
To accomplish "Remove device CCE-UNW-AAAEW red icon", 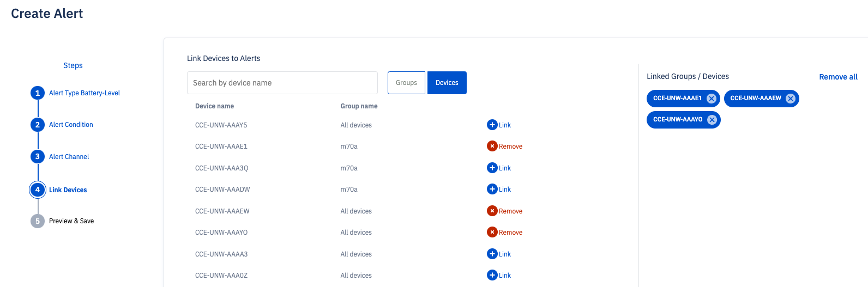I will (492, 211).
